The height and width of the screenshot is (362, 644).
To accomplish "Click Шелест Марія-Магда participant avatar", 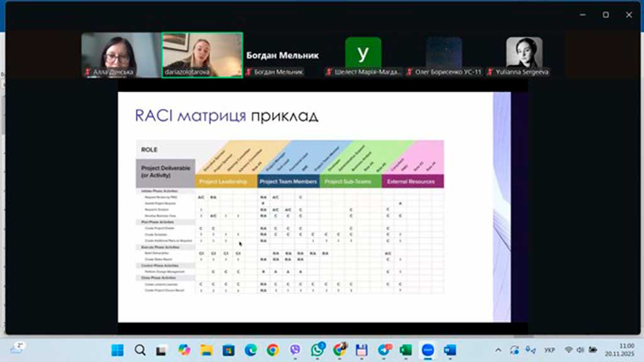I will click(x=363, y=53).
